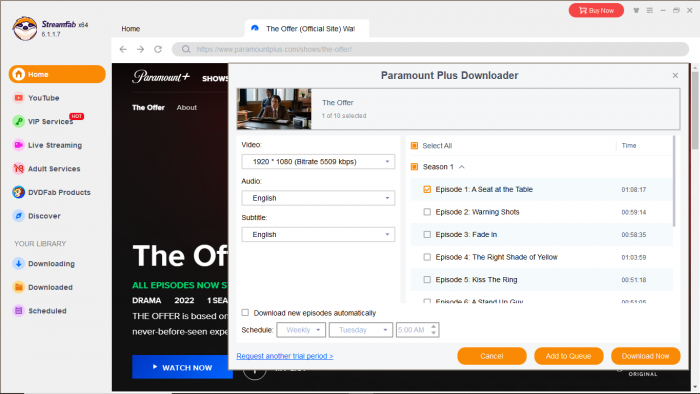Click the Time column header
This screenshot has height=394, width=700.
(x=629, y=145)
